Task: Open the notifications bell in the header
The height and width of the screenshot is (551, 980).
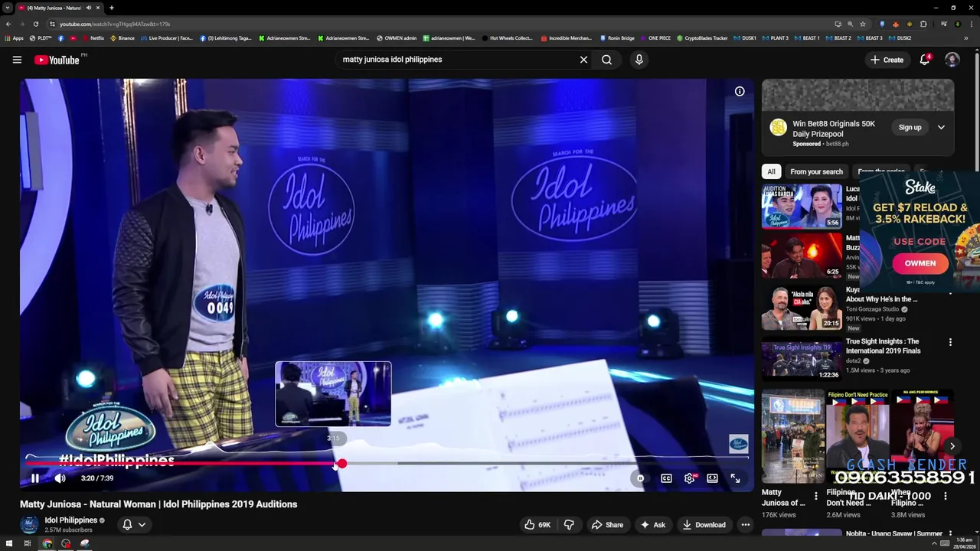Action: pyautogui.click(x=925, y=60)
